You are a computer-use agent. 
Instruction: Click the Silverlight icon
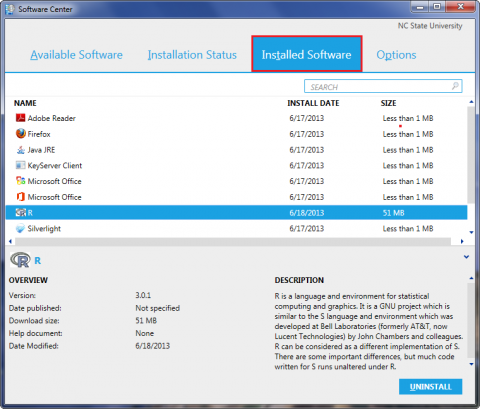(x=20, y=228)
